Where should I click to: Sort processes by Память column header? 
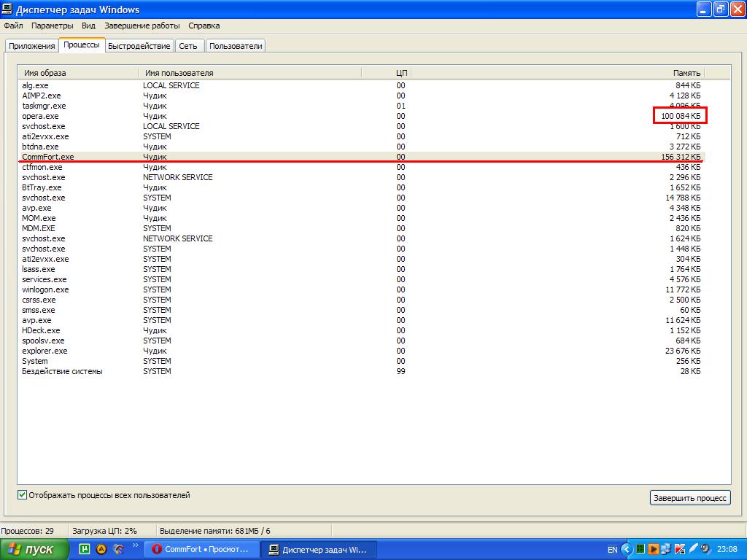(x=686, y=73)
